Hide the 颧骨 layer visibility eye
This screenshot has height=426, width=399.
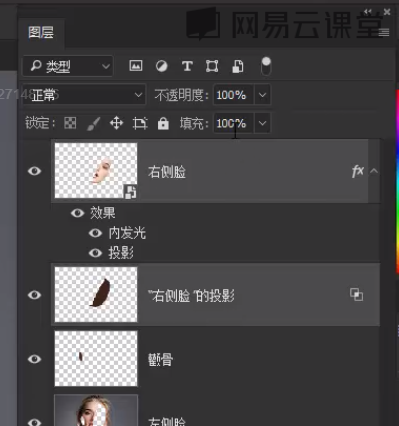34,359
